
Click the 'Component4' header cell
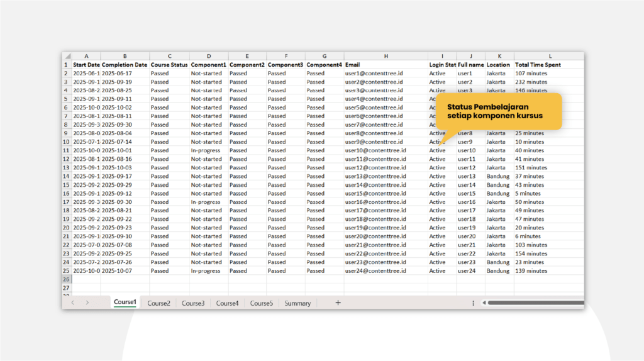pos(324,65)
